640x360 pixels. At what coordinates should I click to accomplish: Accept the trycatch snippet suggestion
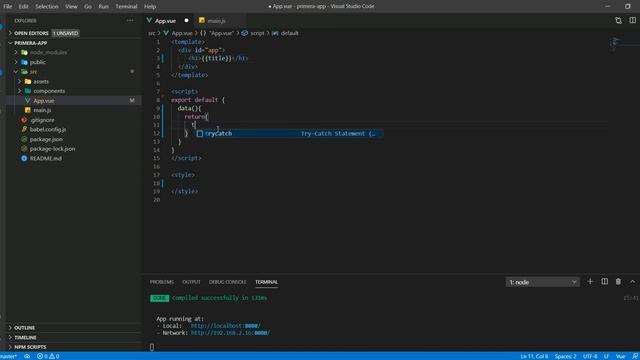[289, 133]
